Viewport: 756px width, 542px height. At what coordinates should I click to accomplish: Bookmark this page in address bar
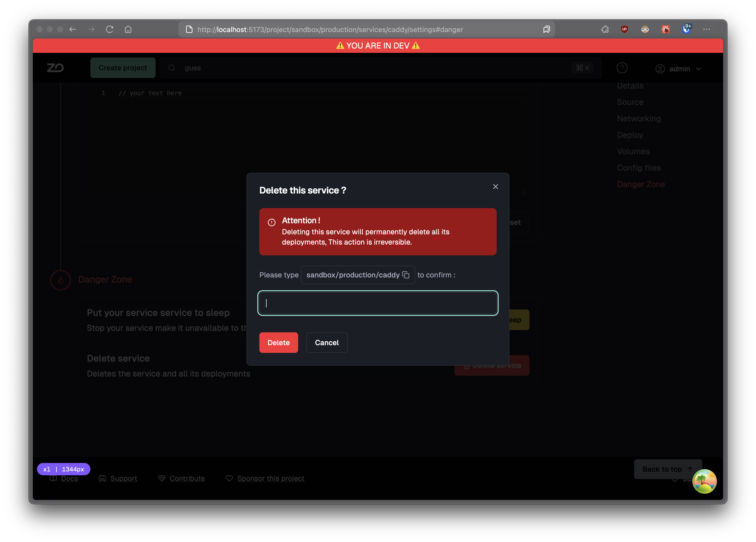click(x=546, y=29)
